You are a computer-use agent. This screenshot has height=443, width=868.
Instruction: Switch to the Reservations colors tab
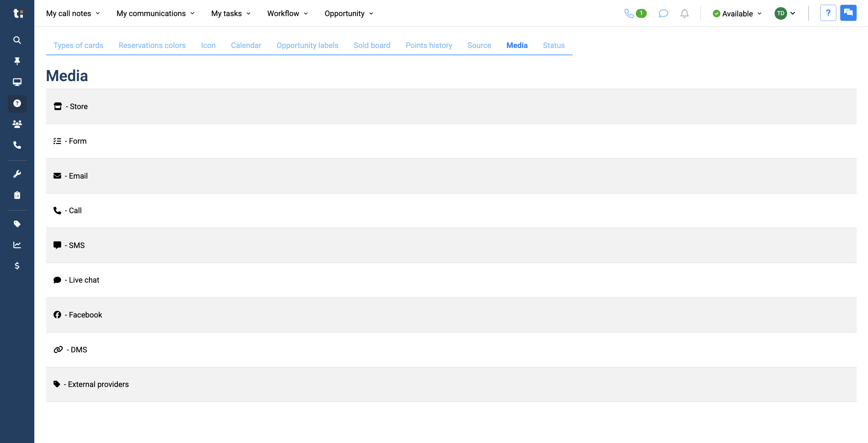coord(152,45)
